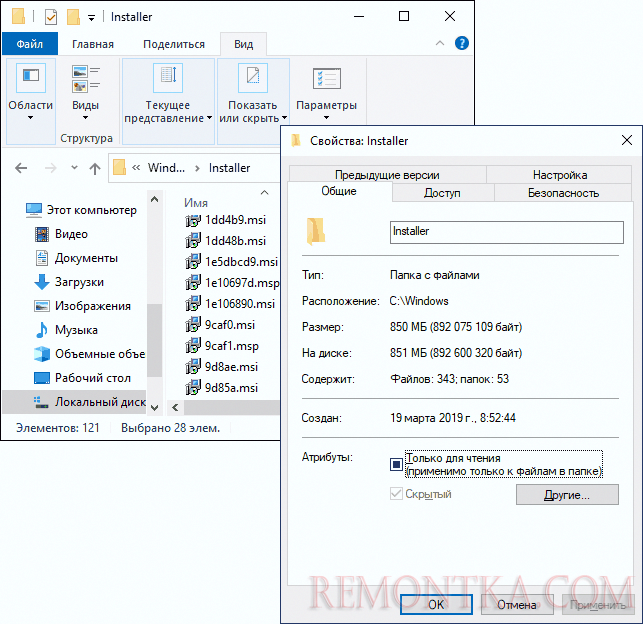643x624 pixels.
Task: Open Текущее представление ribbon icon
Action: tap(168, 77)
